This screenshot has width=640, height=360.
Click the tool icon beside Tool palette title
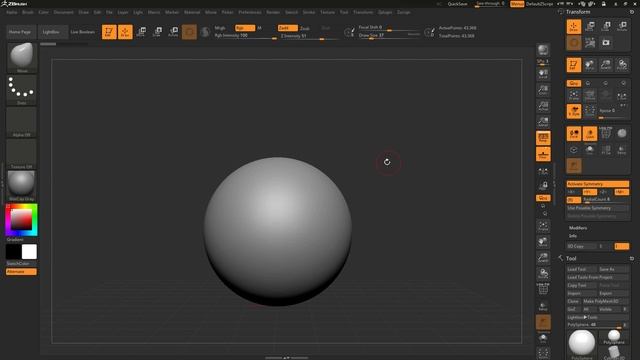tap(561, 258)
